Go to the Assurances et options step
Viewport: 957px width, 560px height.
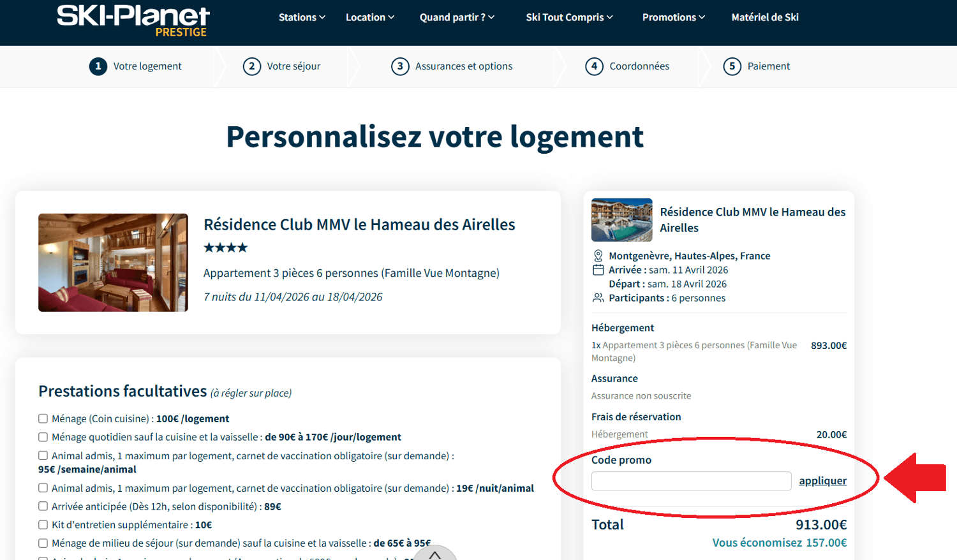coord(464,66)
